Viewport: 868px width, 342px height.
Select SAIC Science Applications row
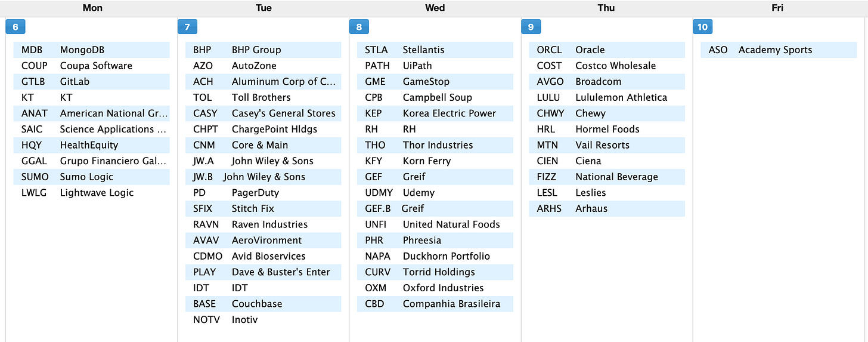click(92, 129)
